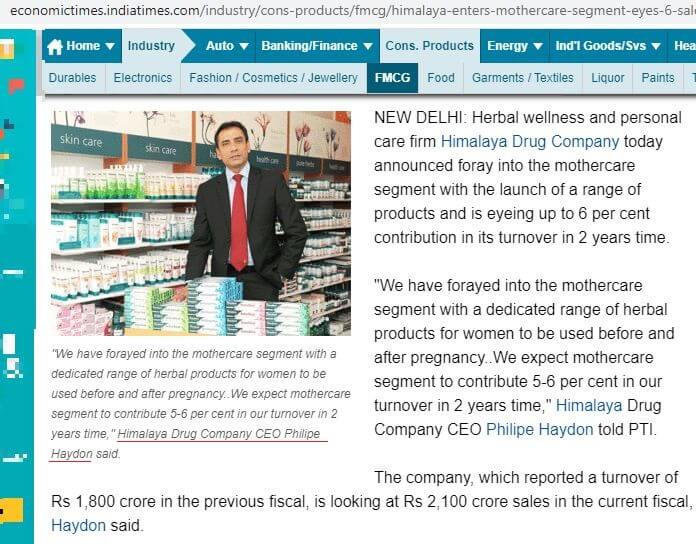696x544 pixels.
Task: Open the Auto menu dropdown arrow
Action: pos(244,46)
